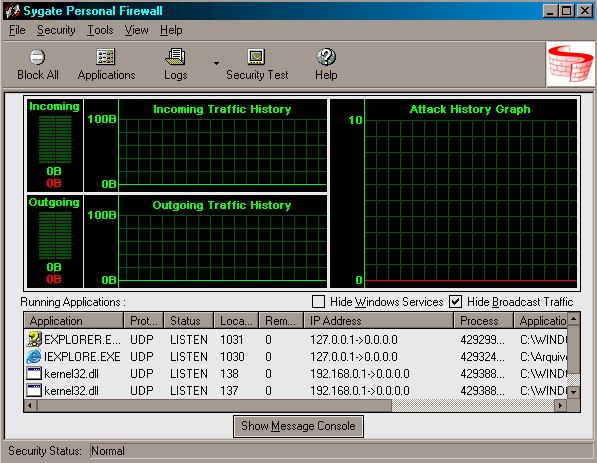Image resolution: width=597 pixels, height=463 pixels.
Task: Click EXPLORER.E... row IP address 127.0.0.1->0.0.0.0
Action: 354,339
